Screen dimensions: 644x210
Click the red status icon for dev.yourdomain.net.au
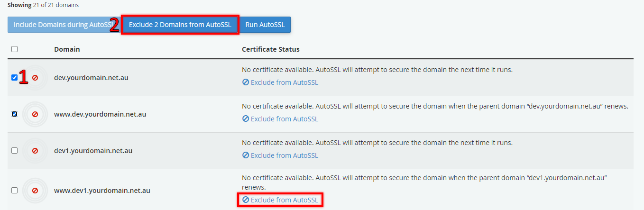coord(35,78)
